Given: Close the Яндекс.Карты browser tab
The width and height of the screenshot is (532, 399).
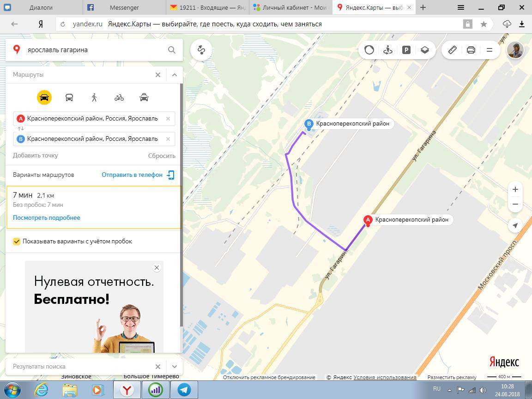Looking at the screenshot, I should (410, 7).
